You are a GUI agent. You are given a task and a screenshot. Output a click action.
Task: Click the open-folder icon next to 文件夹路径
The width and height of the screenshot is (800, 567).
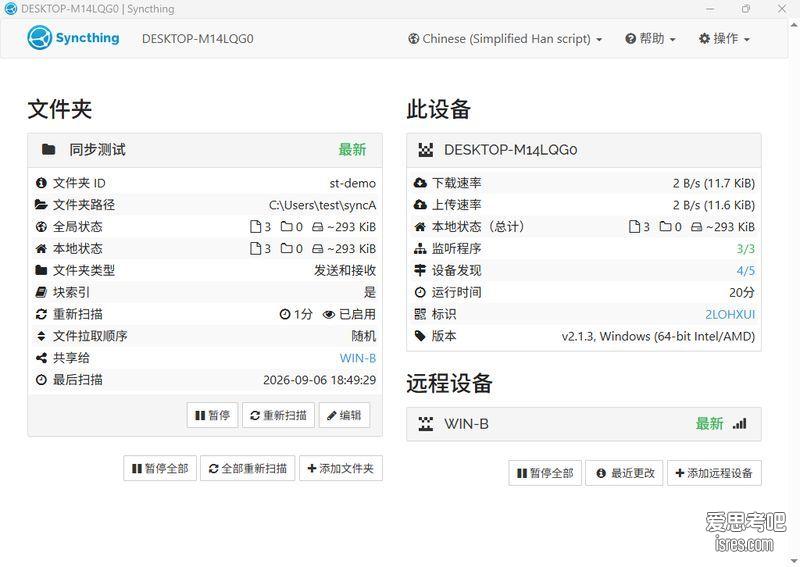pos(41,205)
